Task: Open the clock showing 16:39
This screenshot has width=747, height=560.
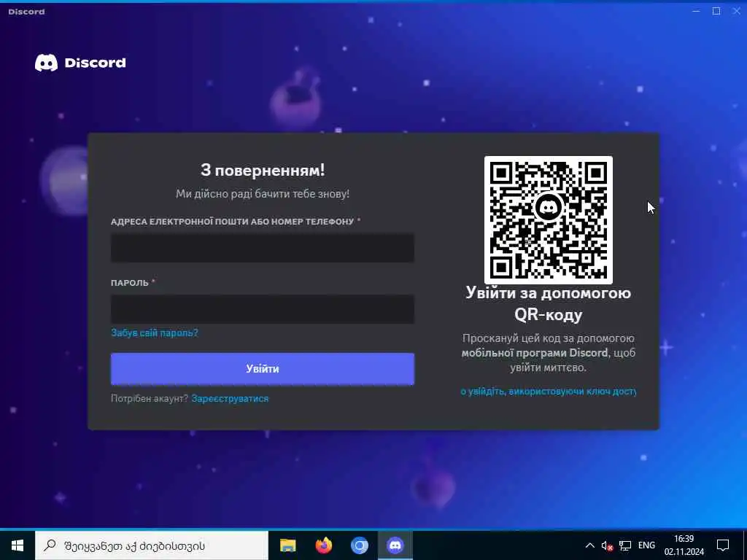Action: click(x=684, y=545)
